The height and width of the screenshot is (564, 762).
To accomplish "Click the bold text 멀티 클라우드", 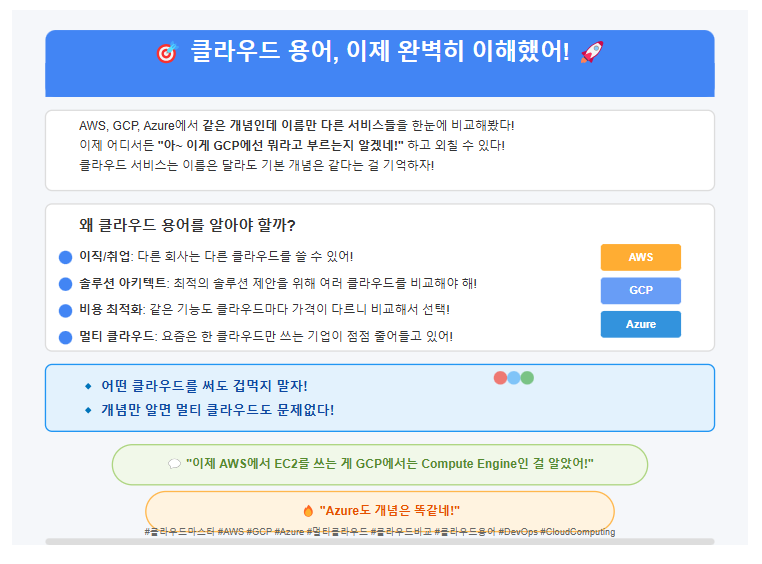I will click(117, 336).
